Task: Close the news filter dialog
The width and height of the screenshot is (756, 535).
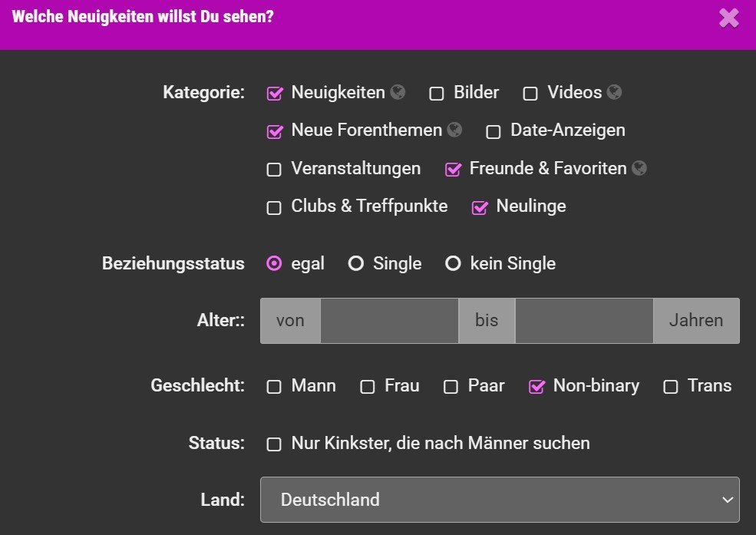Action: pos(728,18)
